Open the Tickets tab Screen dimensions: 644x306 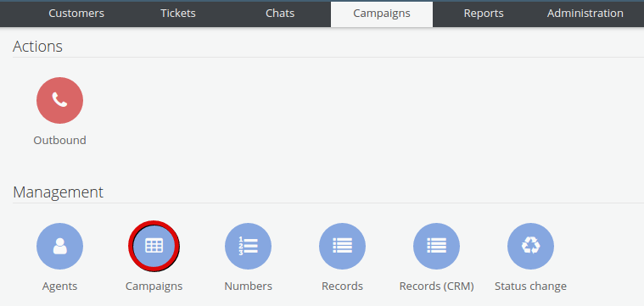pyautogui.click(x=178, y=14)
